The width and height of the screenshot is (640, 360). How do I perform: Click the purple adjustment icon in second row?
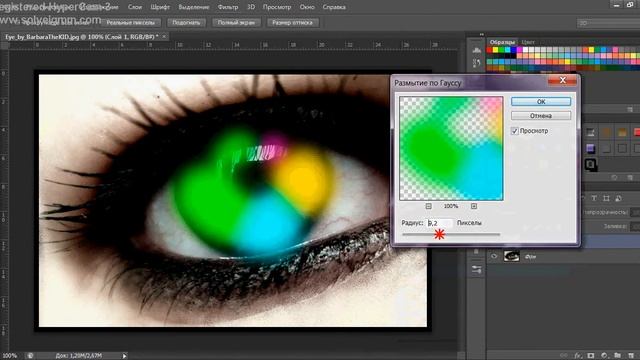point(591,148)
